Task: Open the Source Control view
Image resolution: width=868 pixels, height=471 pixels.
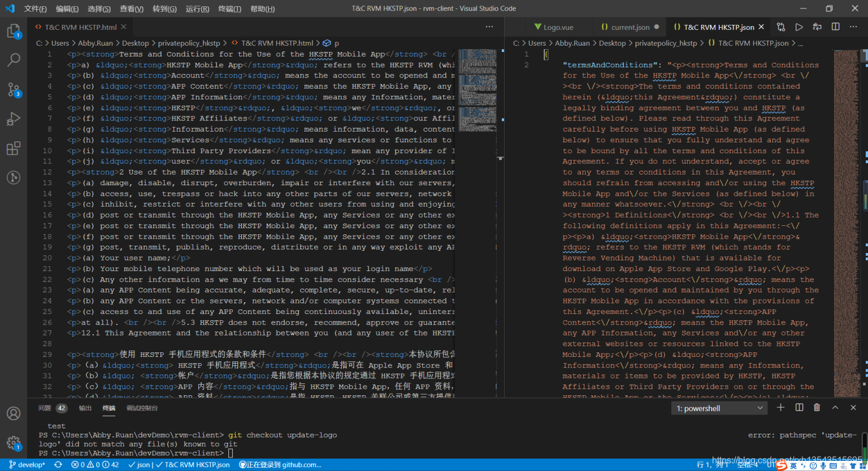Action: click(14, 89)
